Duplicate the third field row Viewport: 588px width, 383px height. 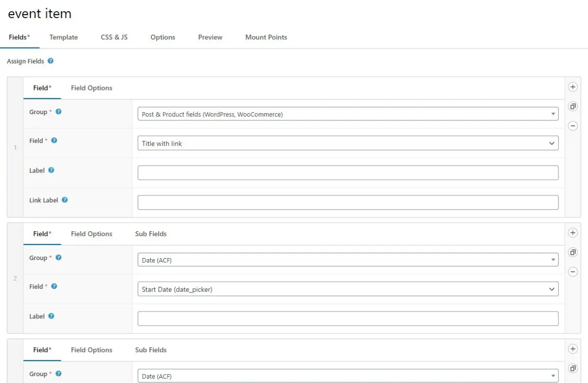click(x=573, y=368)
